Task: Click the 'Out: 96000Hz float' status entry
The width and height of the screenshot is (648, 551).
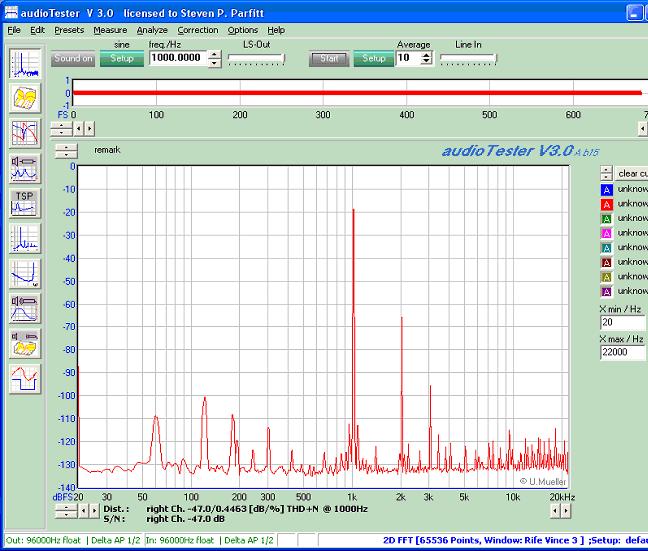Action: pyautogui.click(x=43, y=540)
